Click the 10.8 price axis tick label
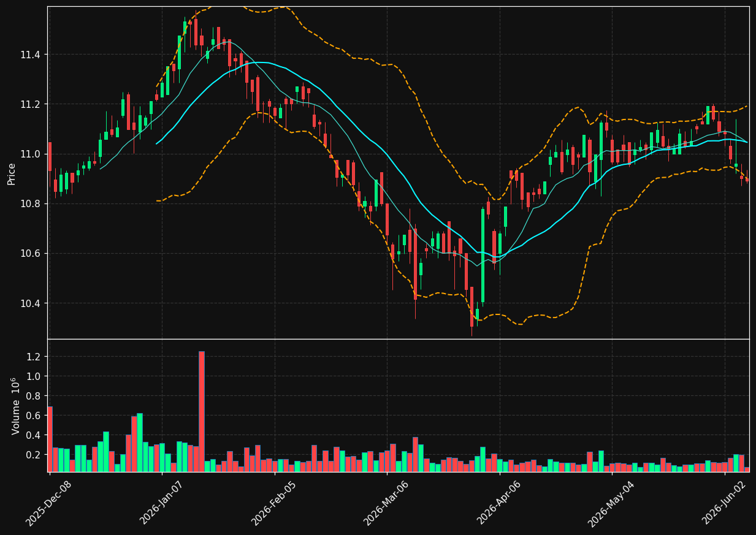 [30, 203]
